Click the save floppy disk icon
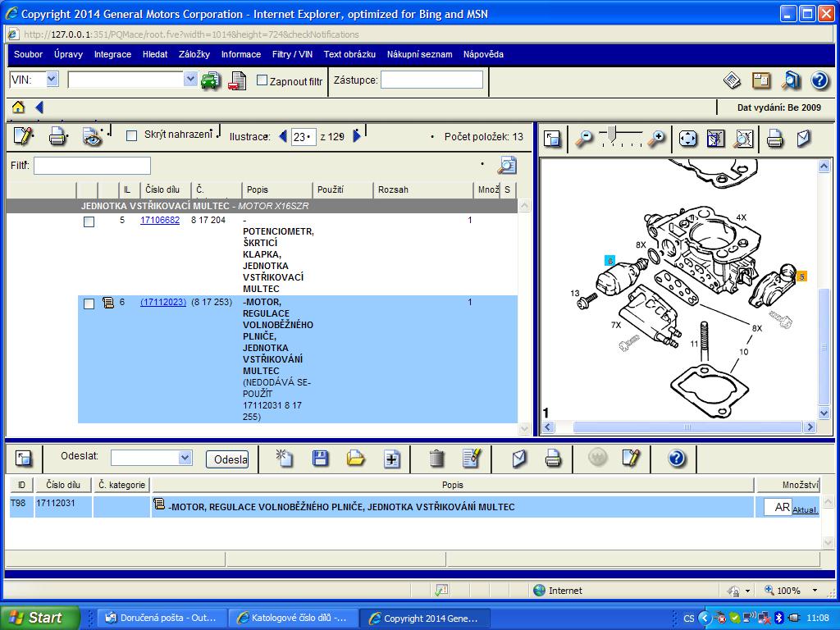 (321, 459)
